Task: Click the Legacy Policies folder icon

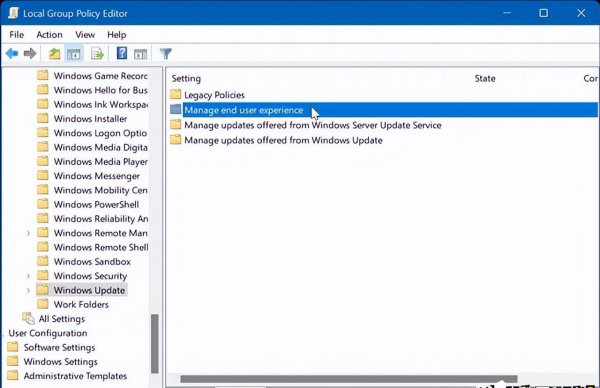Action: (176, 94)
